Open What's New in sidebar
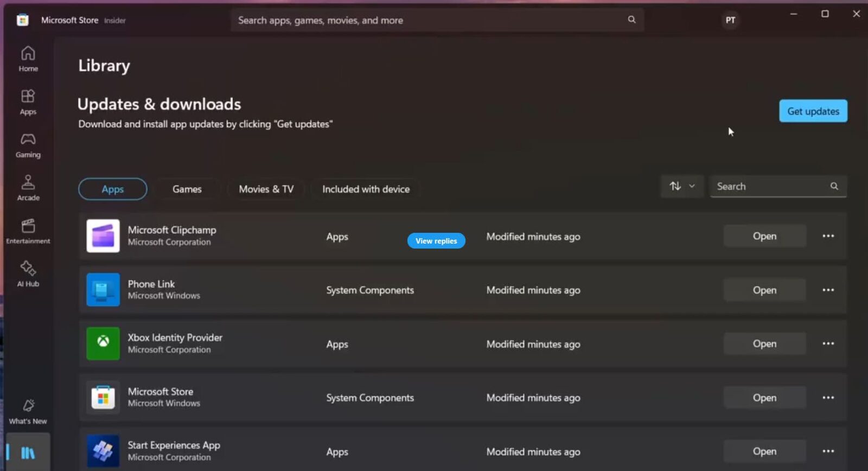This screenshot has width=868, height=471. tap(28, 411)
